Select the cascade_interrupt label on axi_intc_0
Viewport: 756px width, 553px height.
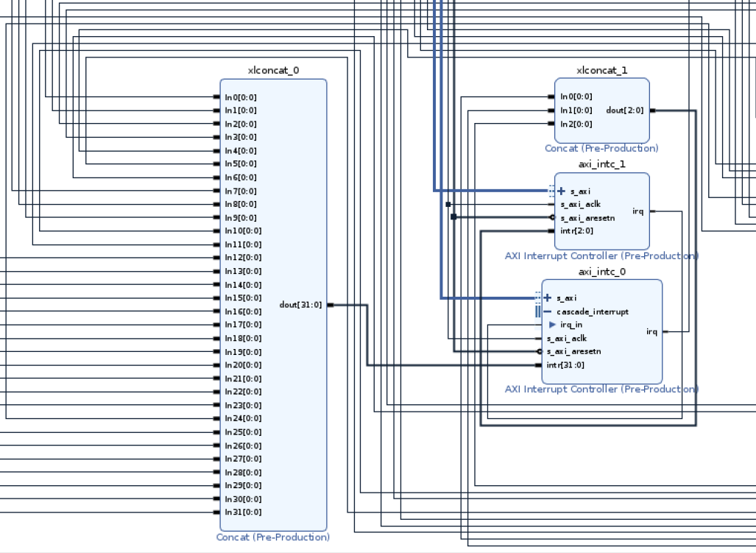click(x=593, y=312)
